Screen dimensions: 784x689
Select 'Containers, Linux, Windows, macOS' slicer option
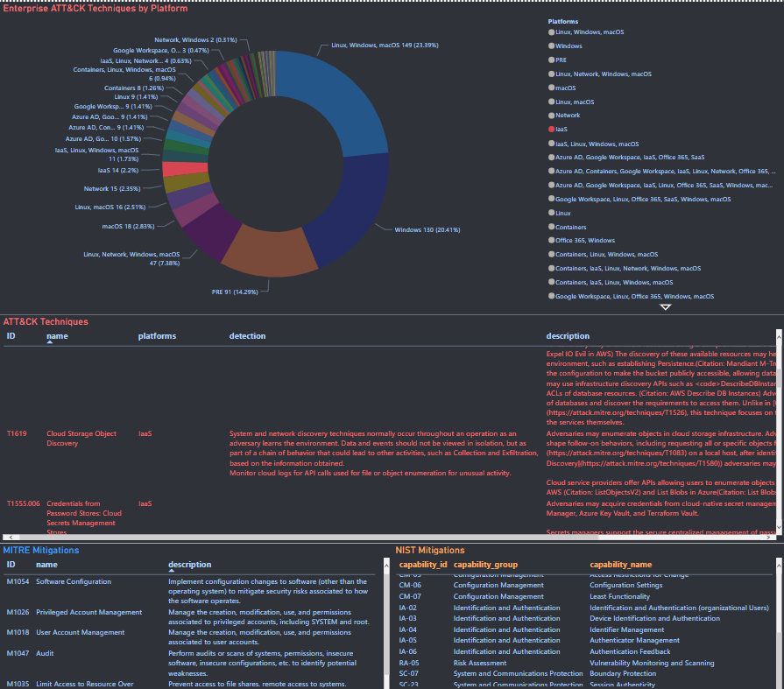pyautogui.click(x=603, y=254)
